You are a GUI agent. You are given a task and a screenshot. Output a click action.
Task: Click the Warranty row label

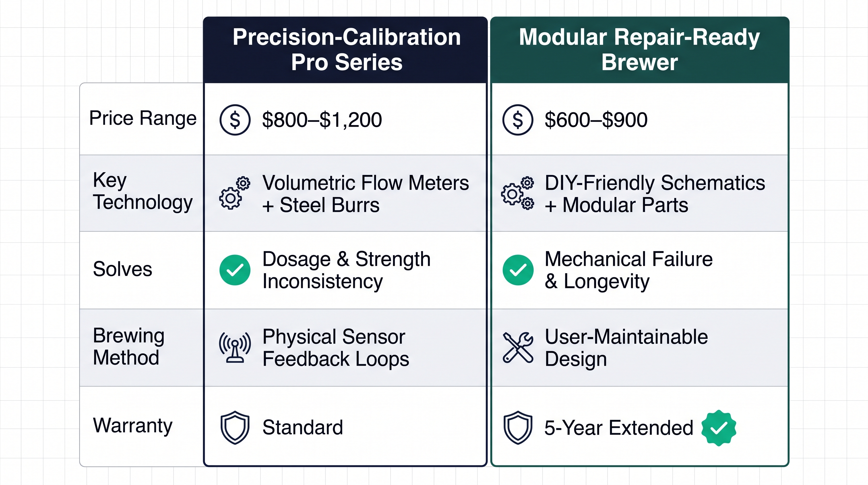pos(133,425)
